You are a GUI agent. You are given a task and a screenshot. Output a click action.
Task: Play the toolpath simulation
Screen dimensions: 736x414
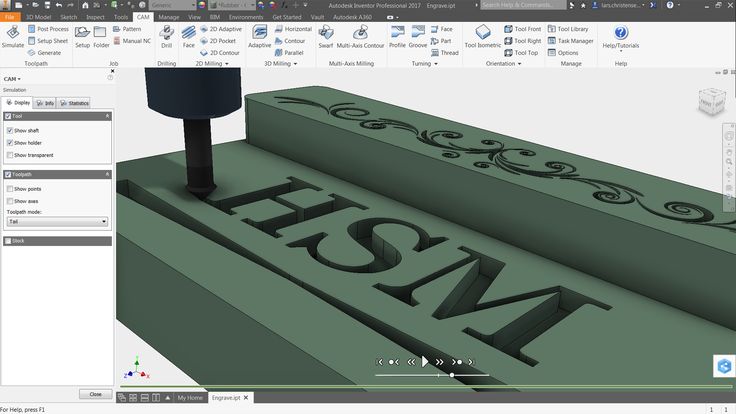pos(425,361)
